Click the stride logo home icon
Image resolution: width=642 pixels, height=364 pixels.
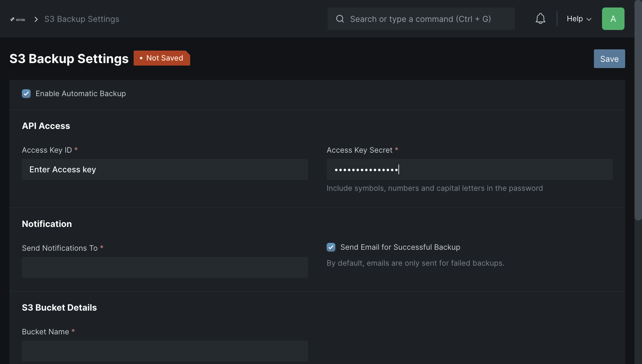pos(17,19)
